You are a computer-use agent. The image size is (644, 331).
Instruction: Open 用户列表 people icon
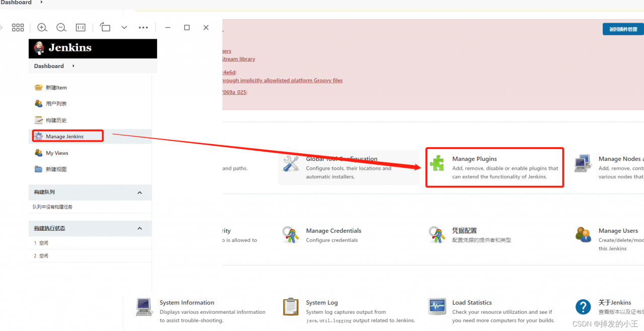[38, 103]
